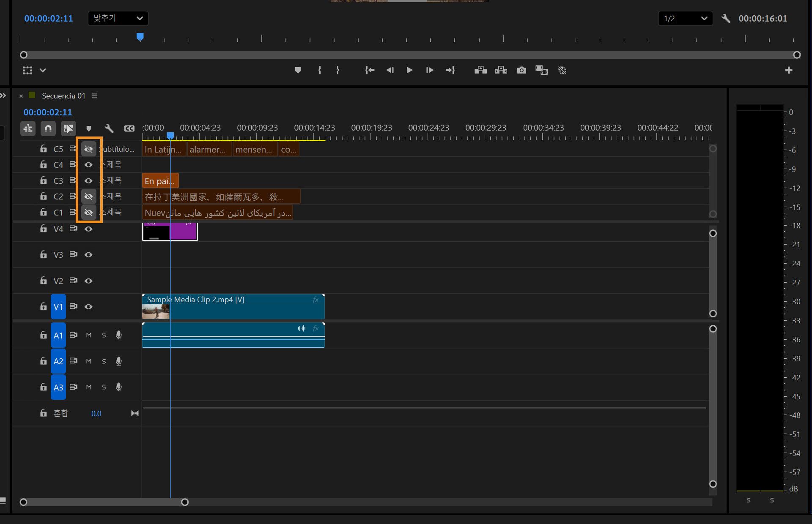812x524 pixels.
Task: Click the Export Frame camera icon
Action: click(x=521, y=70)
